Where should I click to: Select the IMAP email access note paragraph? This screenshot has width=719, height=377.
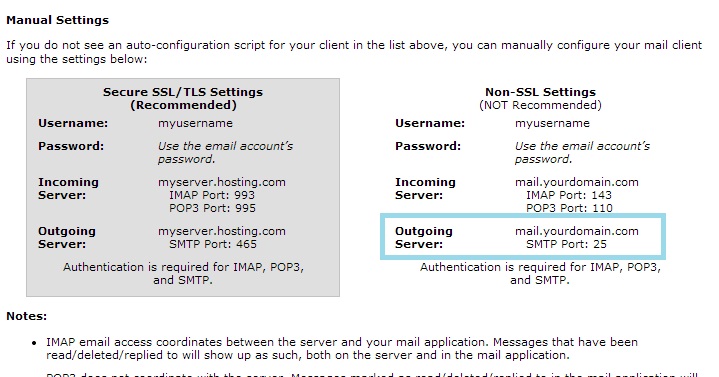point(342,349)
